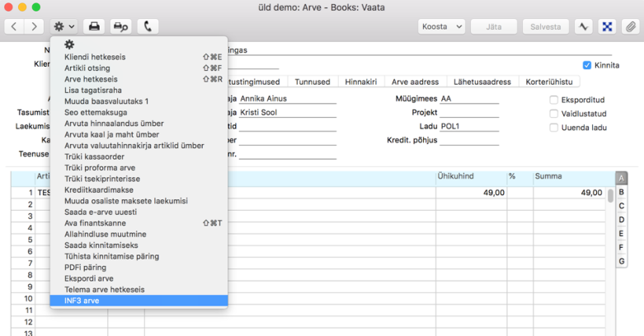
Task: Click the blue link manager icon
Action: [607, 26]
